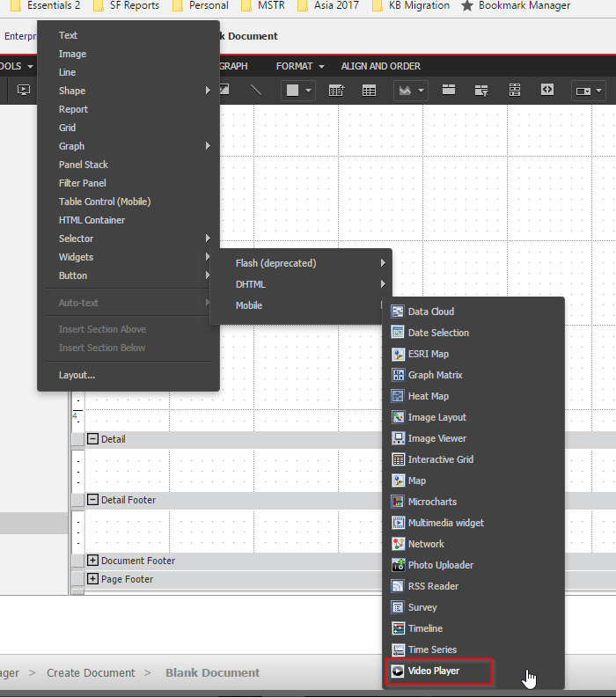Open the Personal bookmarks folder
The image size is (616, 697).
201,5
